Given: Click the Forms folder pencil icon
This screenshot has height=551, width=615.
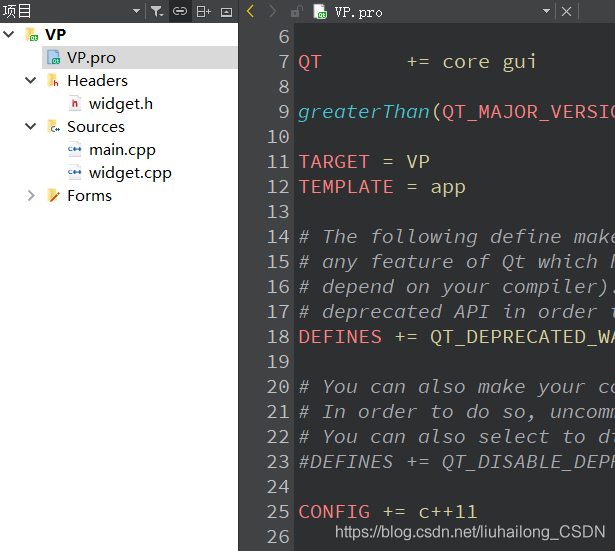Looking at the screenshot, I should pyautogui.click(x=53, y=195).
